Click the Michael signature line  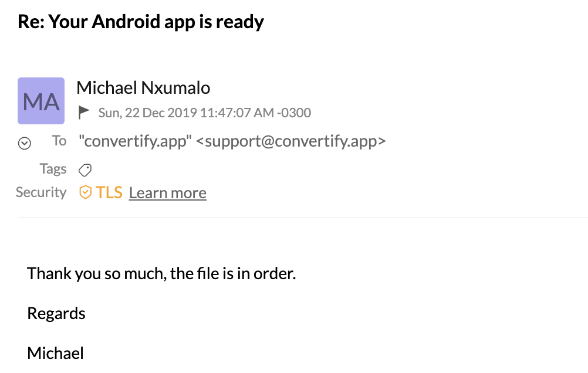56,353
